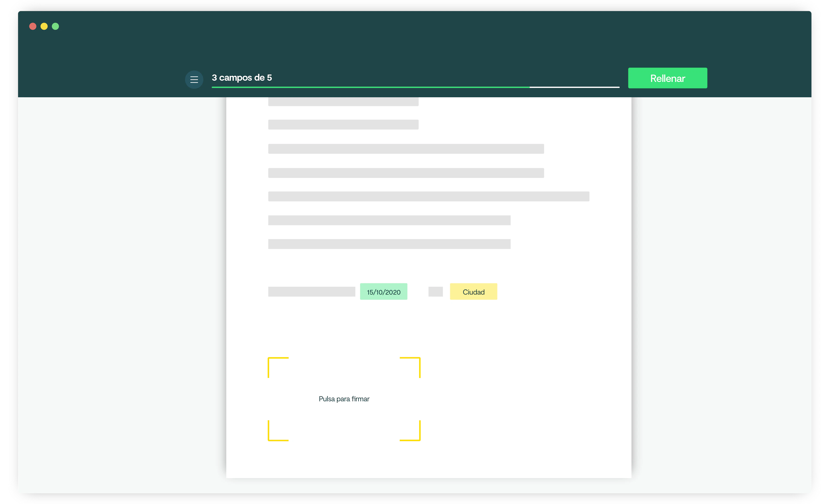The height and width of the screenshot is (504, 829).
Task: Click the Rellenar button
Action: coord(667,78)
